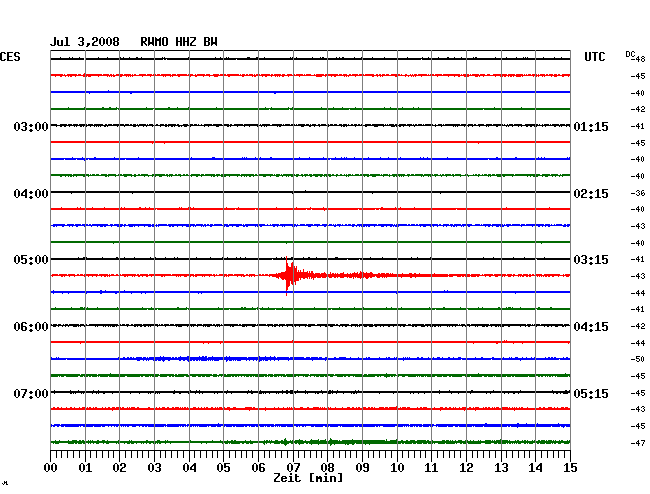The width and height of the screenshot is (650, 494).
Task: Click the DC offset value "-50"
Action: (638, 359)
